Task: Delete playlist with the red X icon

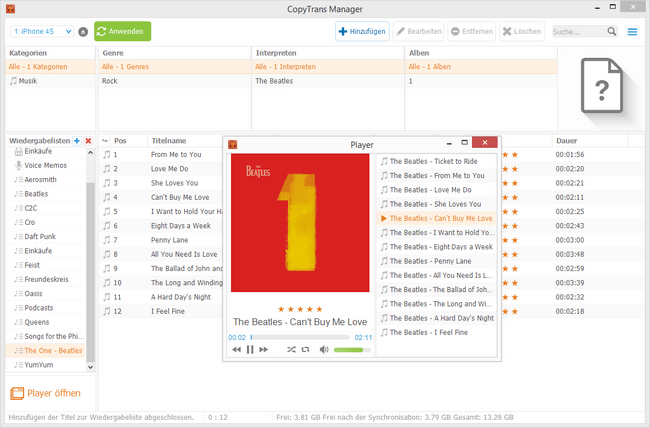Action: click(88, 141)
